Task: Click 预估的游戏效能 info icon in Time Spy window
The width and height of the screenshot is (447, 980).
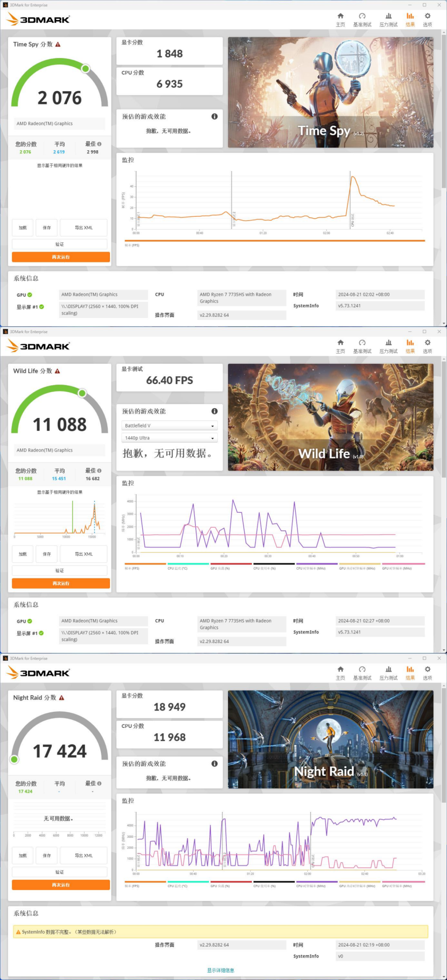Action: pyautogui.click(x=215, y=116)
